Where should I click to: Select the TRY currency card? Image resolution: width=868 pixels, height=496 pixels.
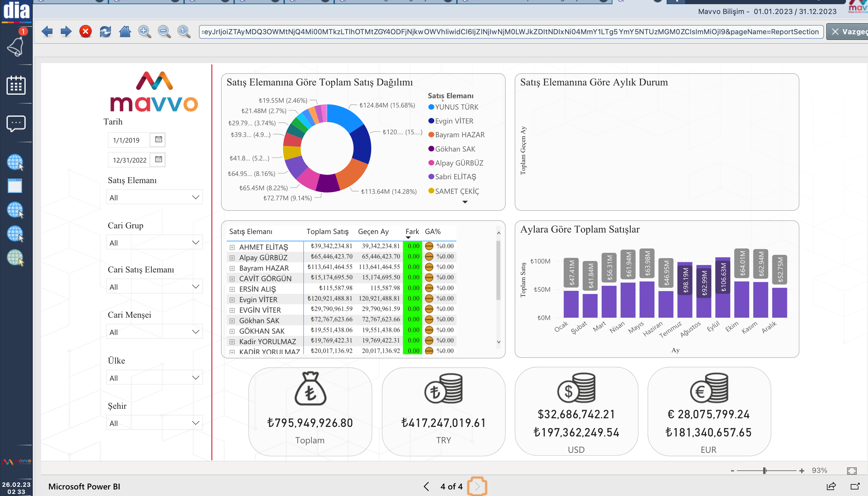click(x=443, y=411)
